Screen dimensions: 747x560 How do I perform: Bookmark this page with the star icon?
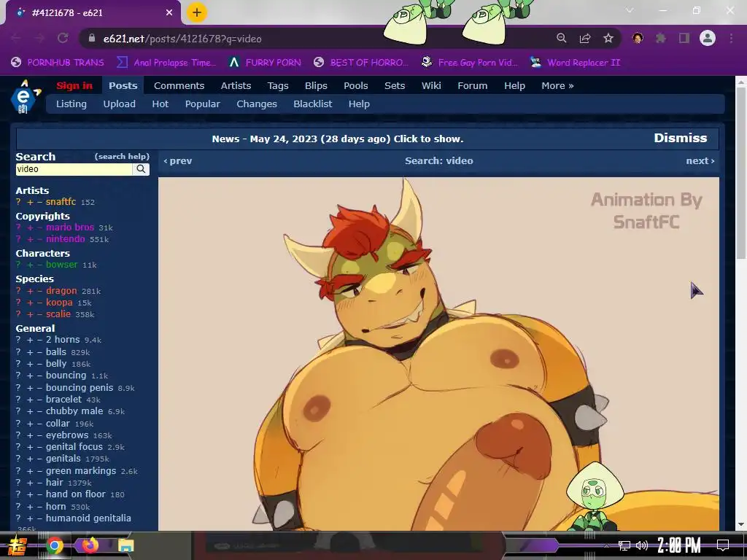(608, 38)
